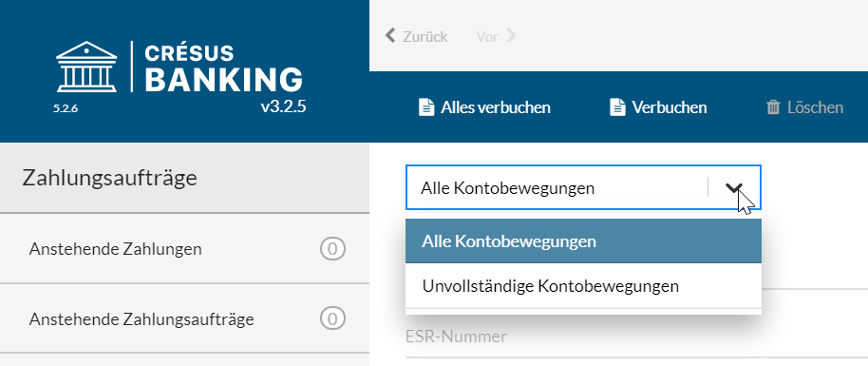Screen dimensions: 868x366
Task: Click the Crésus Banking bank building logo
Action: [86, 67]
